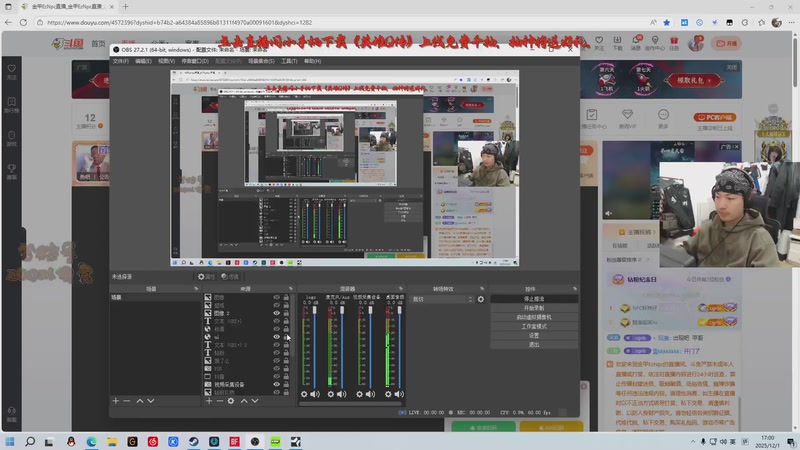Toggle the lock on the 视频采集设备 source

[x=286, y=384]
